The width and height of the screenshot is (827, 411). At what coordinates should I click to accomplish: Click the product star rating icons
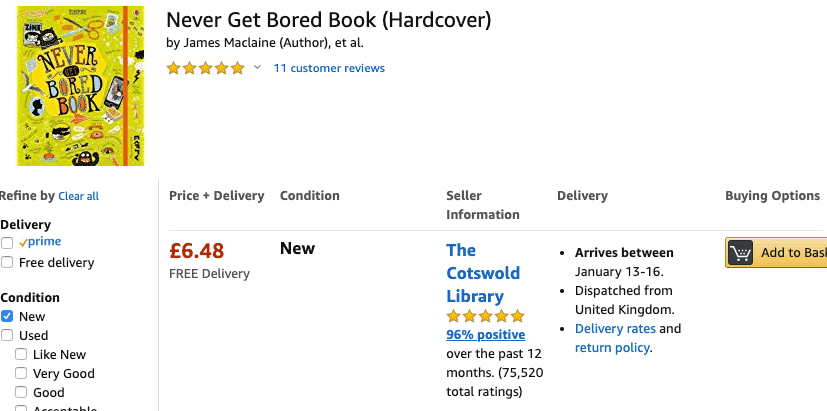(x=206, y=68)
